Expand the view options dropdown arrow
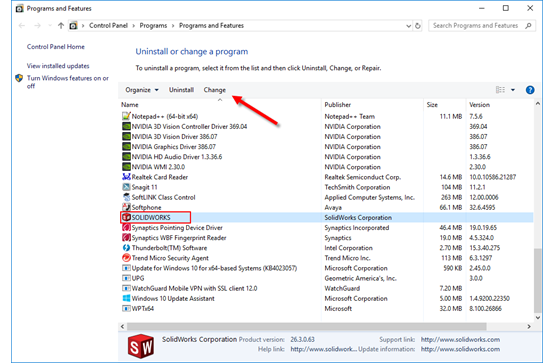 513,90
